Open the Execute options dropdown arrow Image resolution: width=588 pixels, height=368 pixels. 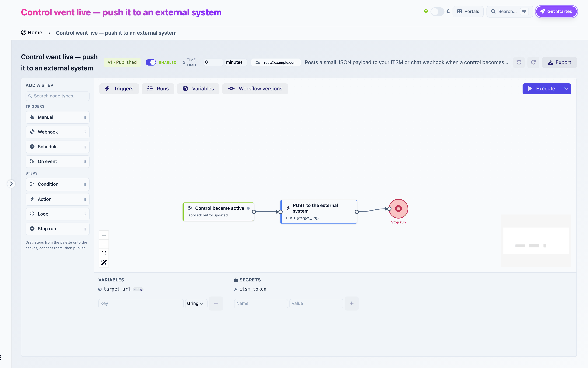click(x=566, y=89)
